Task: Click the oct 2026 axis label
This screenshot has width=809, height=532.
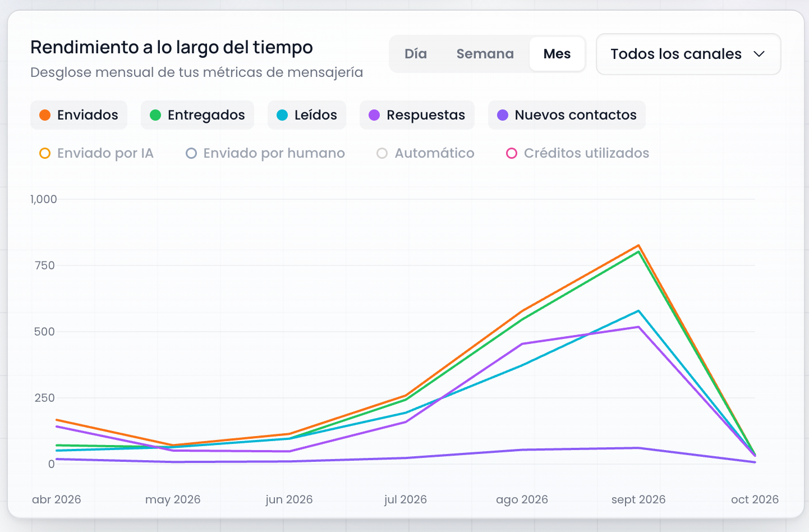Action: pyautogui.click(x=755, y=499)
